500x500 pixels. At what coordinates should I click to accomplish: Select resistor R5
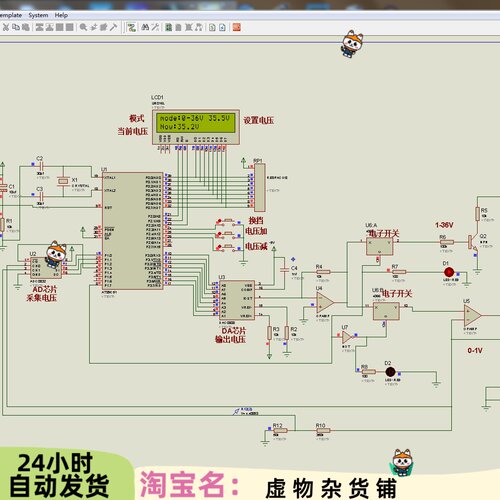point(478,214)
